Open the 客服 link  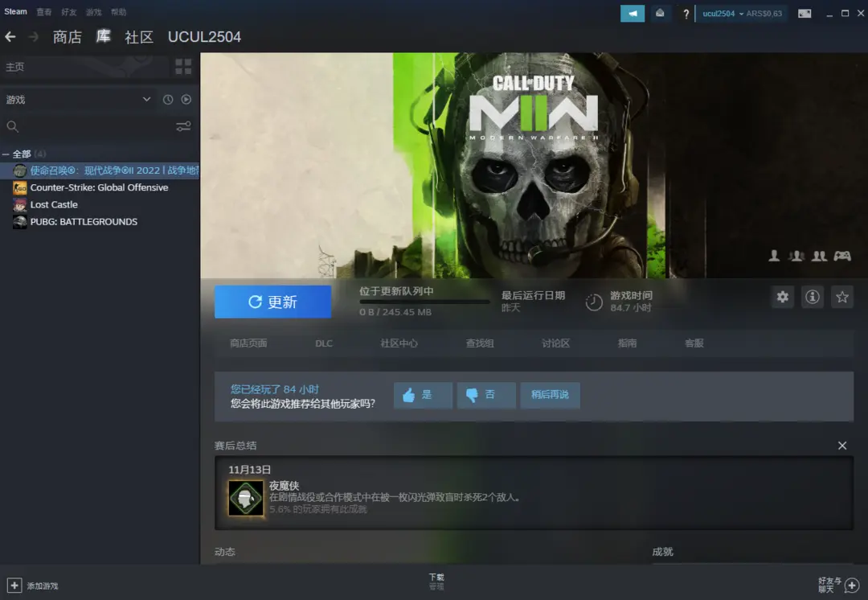click(694, 343)
